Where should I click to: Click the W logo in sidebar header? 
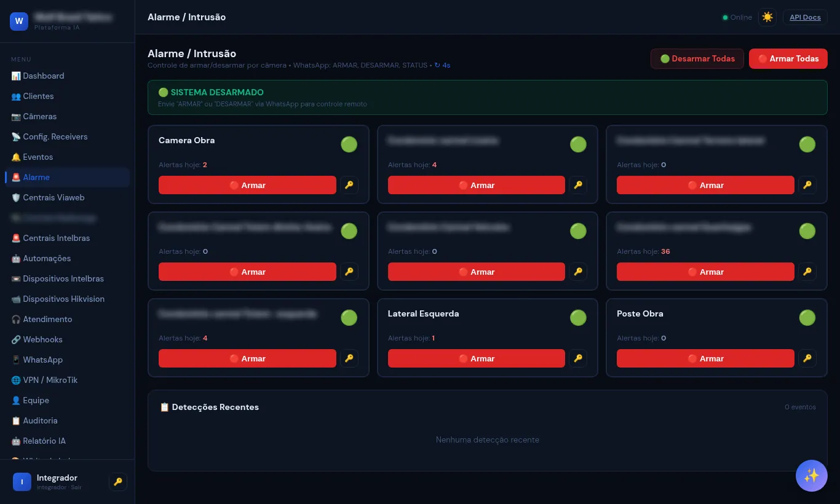(x=19, y=21)
